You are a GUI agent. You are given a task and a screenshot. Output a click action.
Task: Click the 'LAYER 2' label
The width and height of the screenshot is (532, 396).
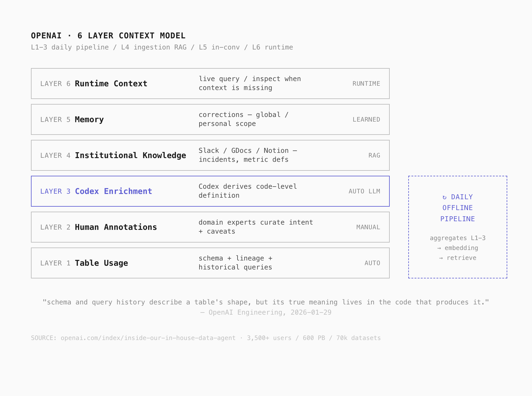click(55, 227)
